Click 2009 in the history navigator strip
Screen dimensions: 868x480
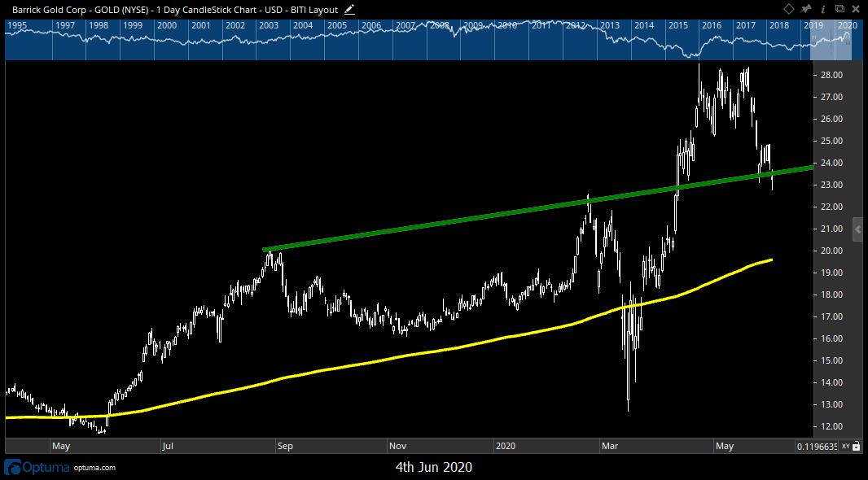click(x=473, y=26)
